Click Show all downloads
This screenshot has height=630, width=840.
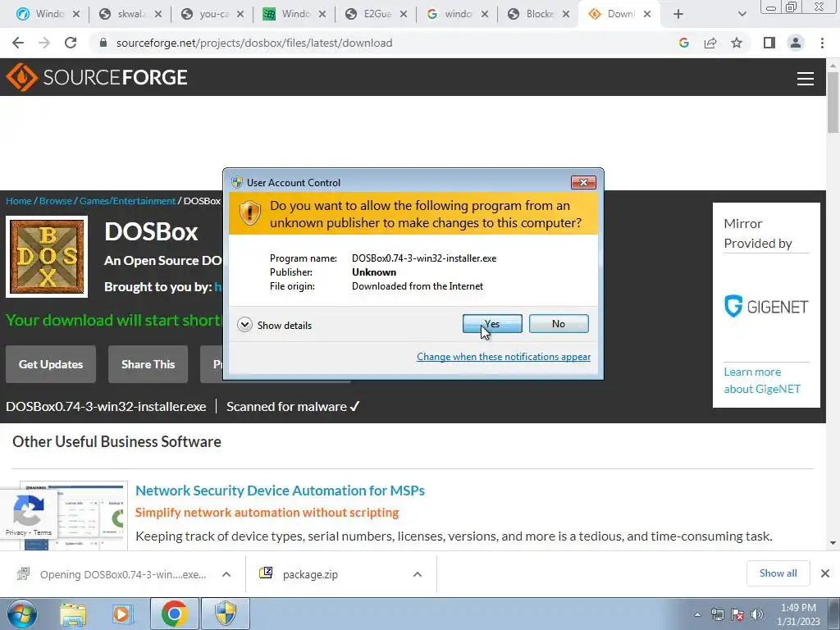click(x=778, y=573)
